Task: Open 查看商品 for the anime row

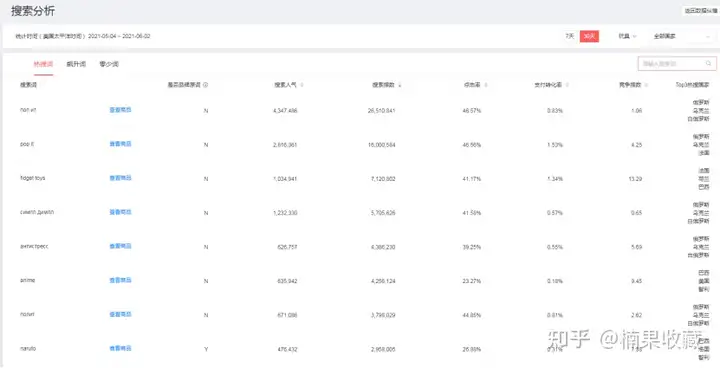Action: [120, 280]
